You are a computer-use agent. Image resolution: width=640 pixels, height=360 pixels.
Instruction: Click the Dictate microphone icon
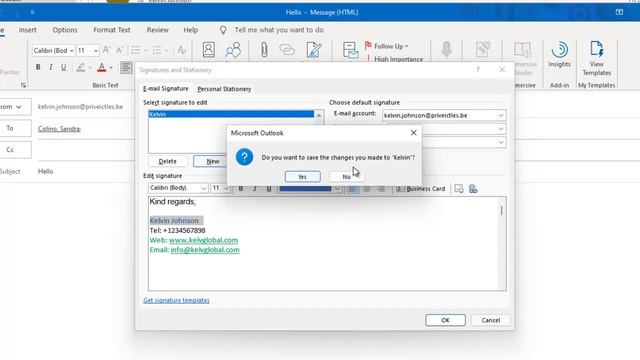447,49
